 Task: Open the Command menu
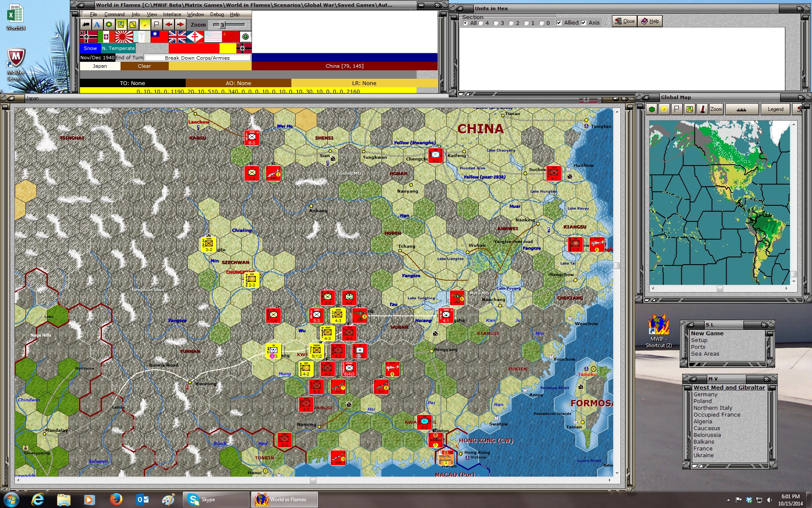114,14
